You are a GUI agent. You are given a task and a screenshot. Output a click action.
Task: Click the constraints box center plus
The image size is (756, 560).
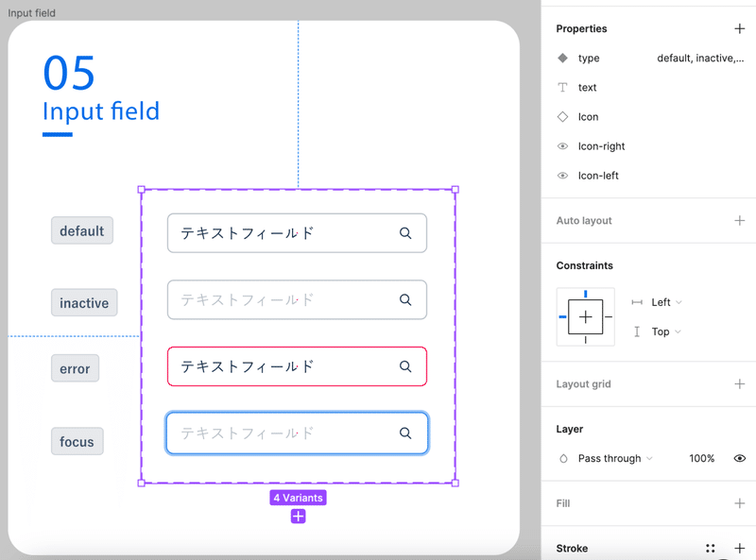click(x=585, y=317)
